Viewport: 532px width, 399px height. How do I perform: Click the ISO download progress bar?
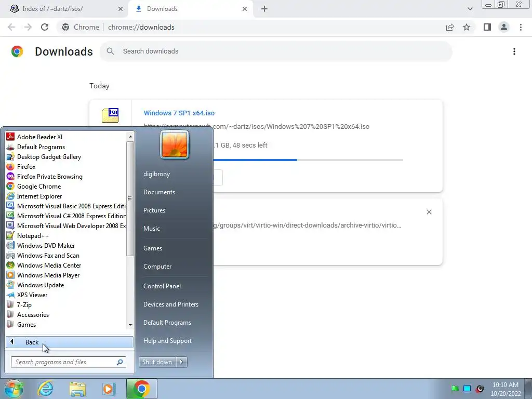(274, 160)
